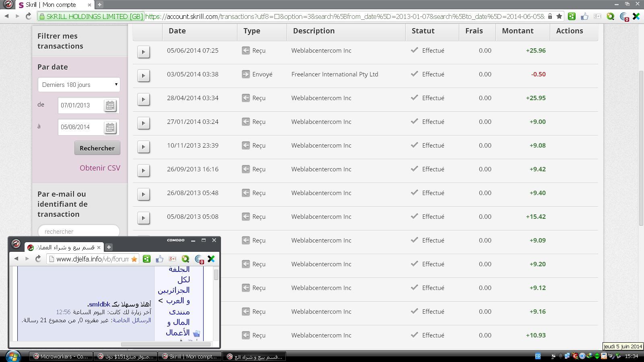Click 'Freelancer International Pty Ltd' description
This screenshot has height=362, width=644.
[x=335, y=74]
